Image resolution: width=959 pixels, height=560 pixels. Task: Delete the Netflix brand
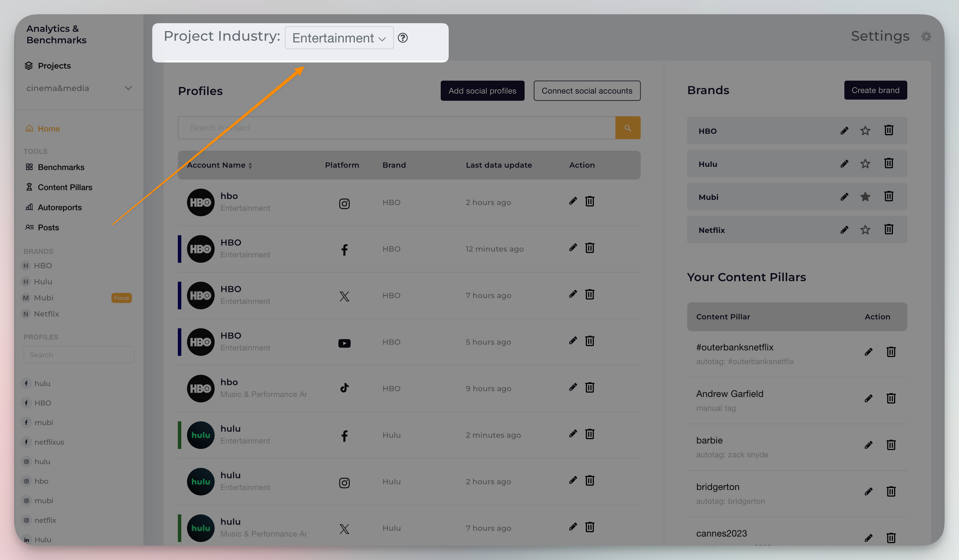point(889,230)
